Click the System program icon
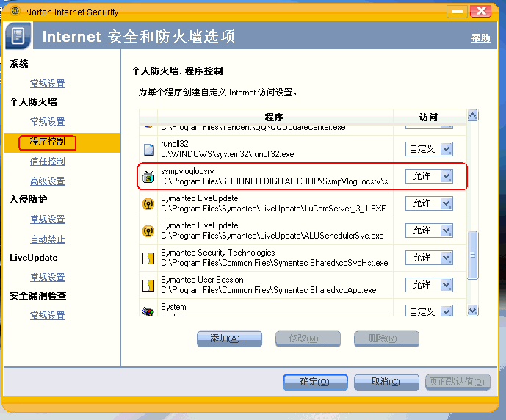Viewport: 506px width, 420px height. [148, 311]
